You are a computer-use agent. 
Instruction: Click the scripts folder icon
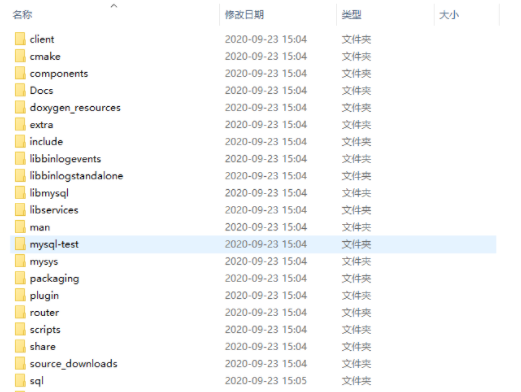click(20, 329)
